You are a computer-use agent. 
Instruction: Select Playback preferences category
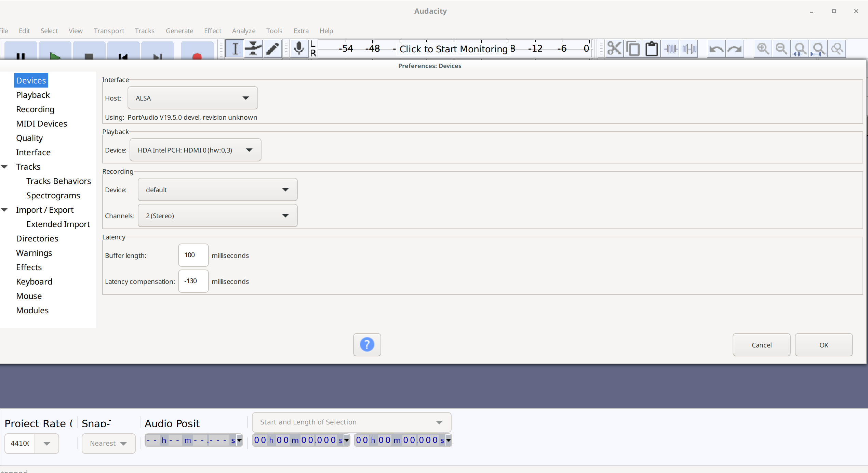coord(33,95)
